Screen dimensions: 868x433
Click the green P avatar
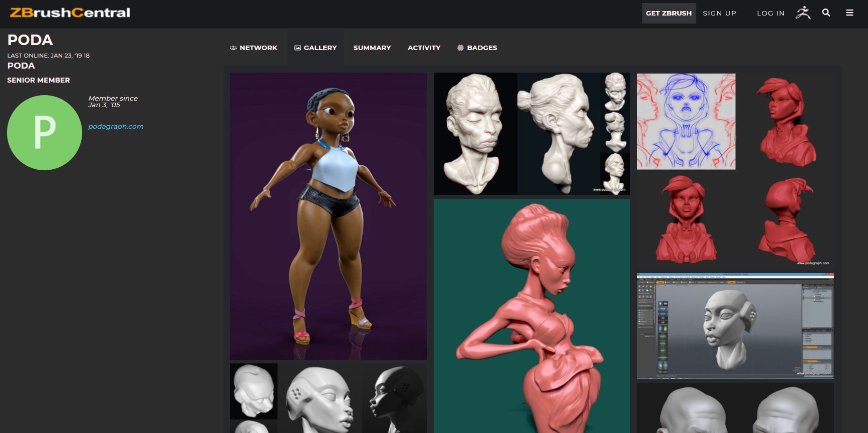pos(45,133)
